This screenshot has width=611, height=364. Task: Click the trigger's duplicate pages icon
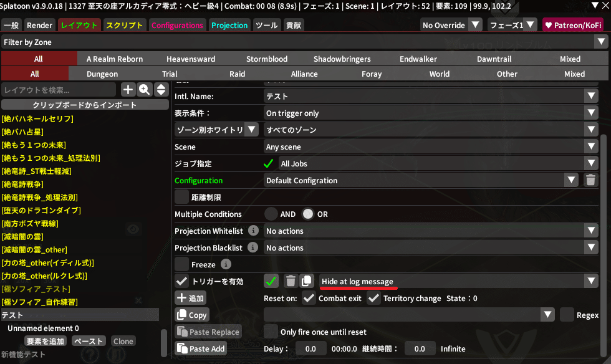306,281
